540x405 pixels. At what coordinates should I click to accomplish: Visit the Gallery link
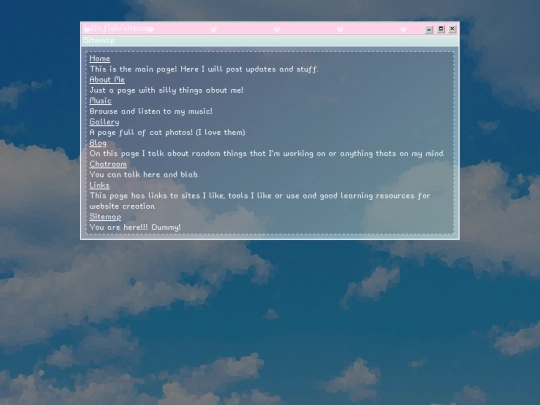(x=104, y=122)
